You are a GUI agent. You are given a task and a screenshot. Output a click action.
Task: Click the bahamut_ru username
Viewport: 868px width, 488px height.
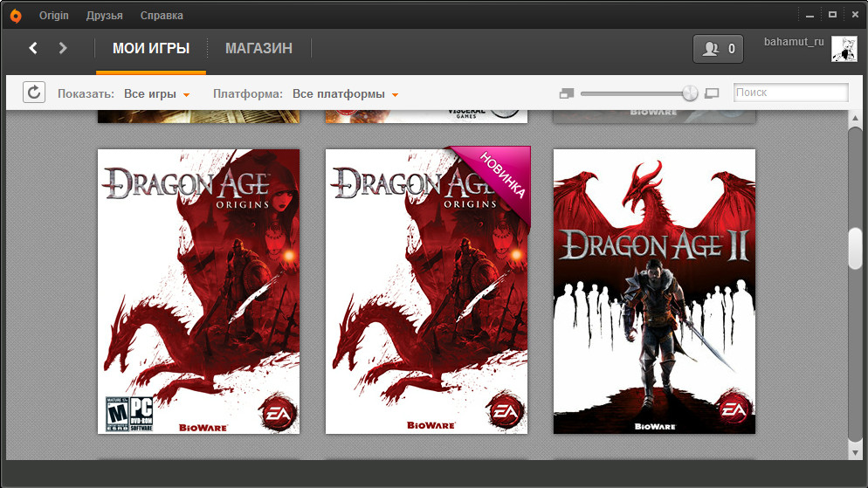pos(794,42)
